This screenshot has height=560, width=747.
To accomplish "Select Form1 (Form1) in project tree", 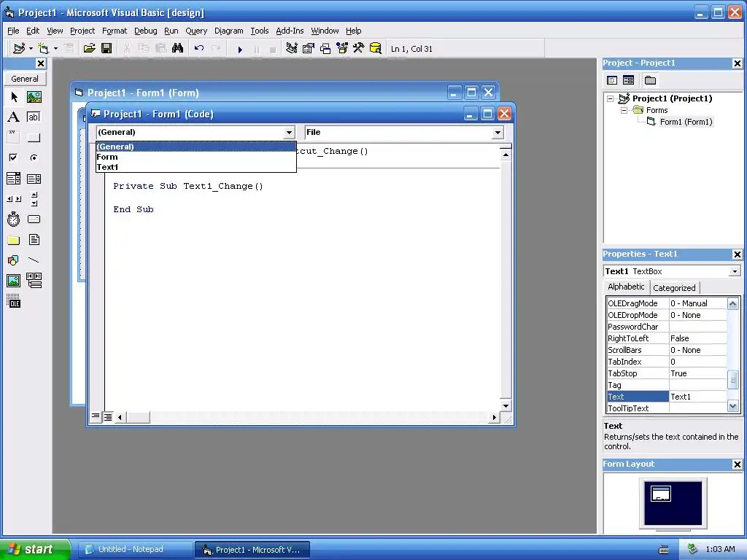I will (686, 122).
